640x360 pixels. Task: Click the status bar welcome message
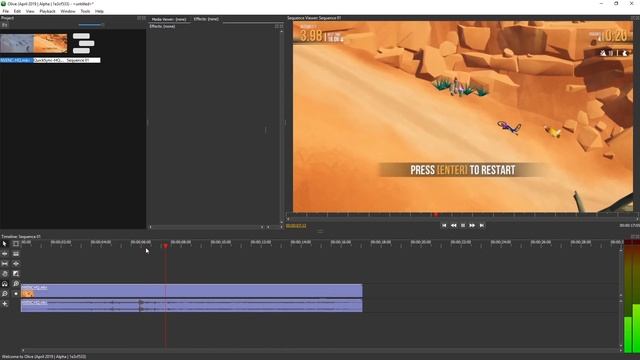tap(44, 357)
